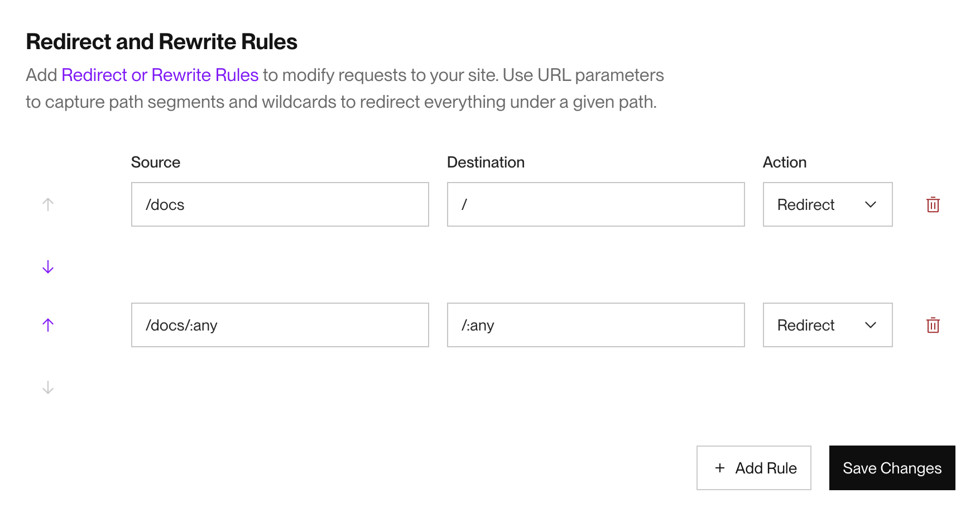Viewport: 980px width, 517px height.
Task: Delete the /docs/:any redirect rule
Action: 933,325
